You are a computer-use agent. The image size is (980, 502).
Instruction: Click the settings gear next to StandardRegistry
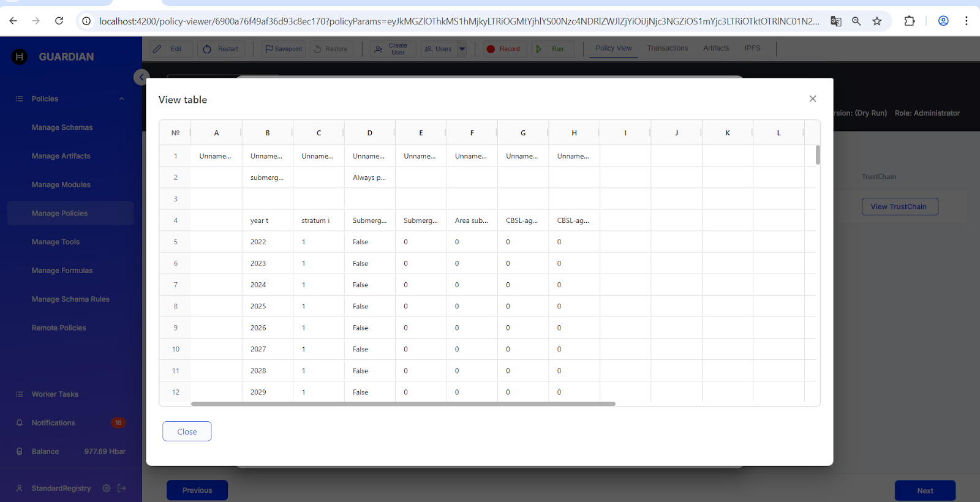(106, 488)
